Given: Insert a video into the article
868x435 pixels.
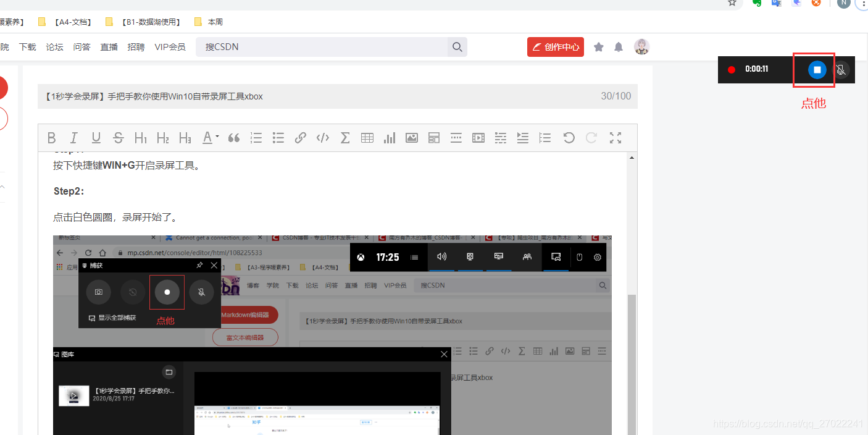Looking at the screenshot, I should point(478,138).
